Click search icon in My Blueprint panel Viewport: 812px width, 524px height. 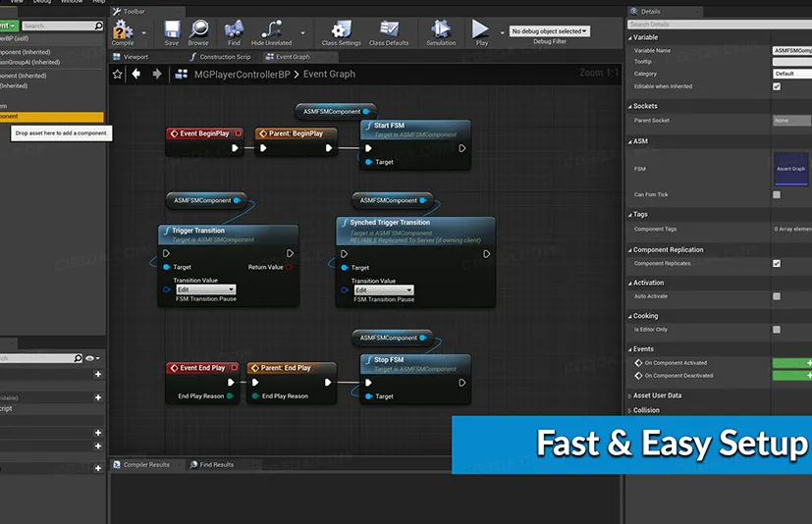[78, 358]
